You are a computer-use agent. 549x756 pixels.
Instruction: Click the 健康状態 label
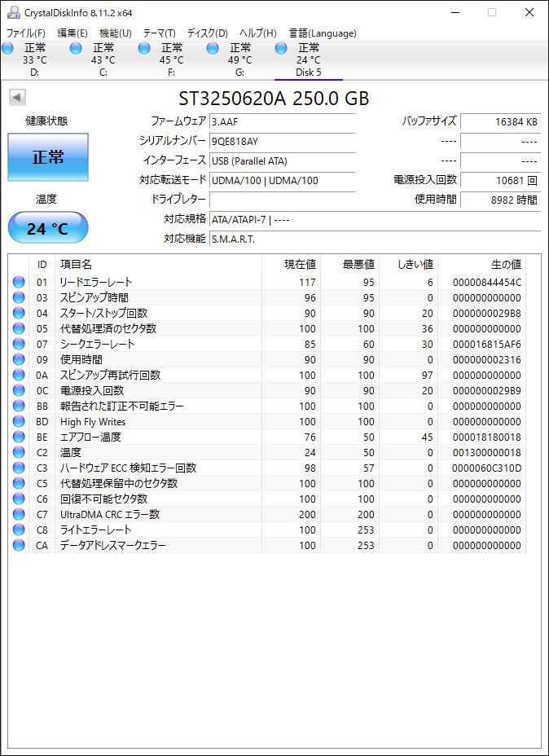coord(46,121)
